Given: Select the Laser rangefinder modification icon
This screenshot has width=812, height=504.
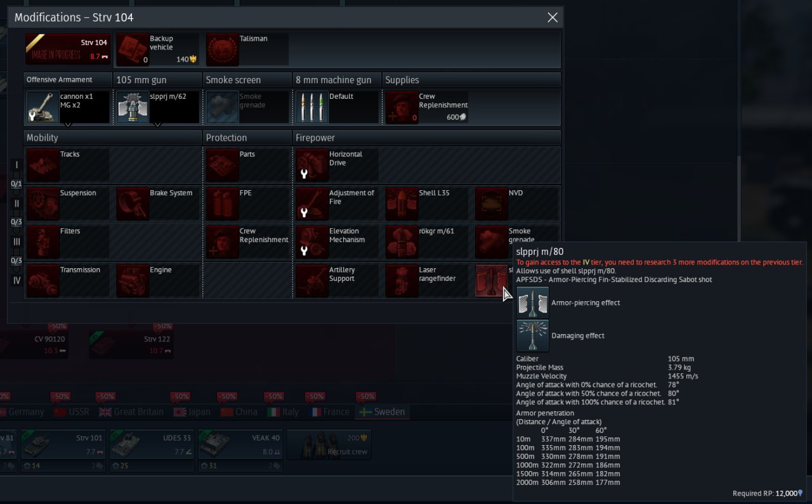Looking at the screenshot, I should (402, 281).
